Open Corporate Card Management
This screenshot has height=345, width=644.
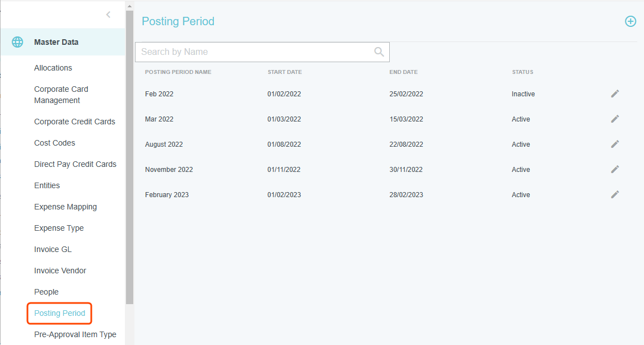61,95
